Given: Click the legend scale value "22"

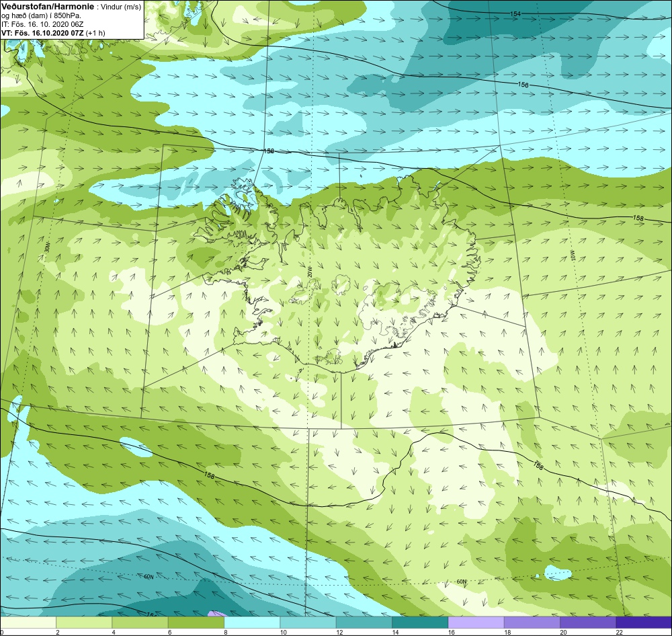Looking at the screenshot, I should [x=620, y=632].
